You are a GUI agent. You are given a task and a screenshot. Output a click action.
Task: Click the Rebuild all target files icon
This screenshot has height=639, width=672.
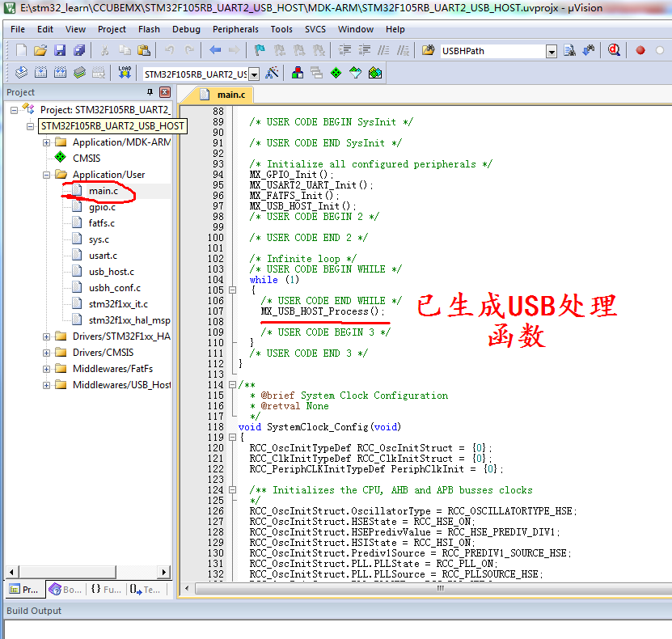60,72
